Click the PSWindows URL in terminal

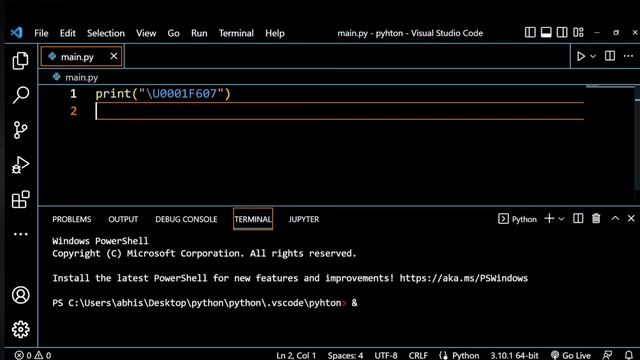[x=464, y=278]
